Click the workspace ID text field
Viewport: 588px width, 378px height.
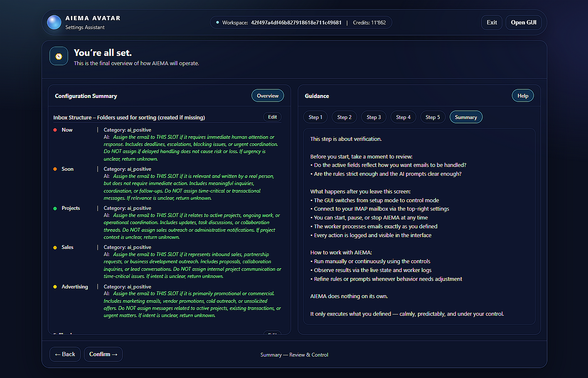tap(296, 23)
